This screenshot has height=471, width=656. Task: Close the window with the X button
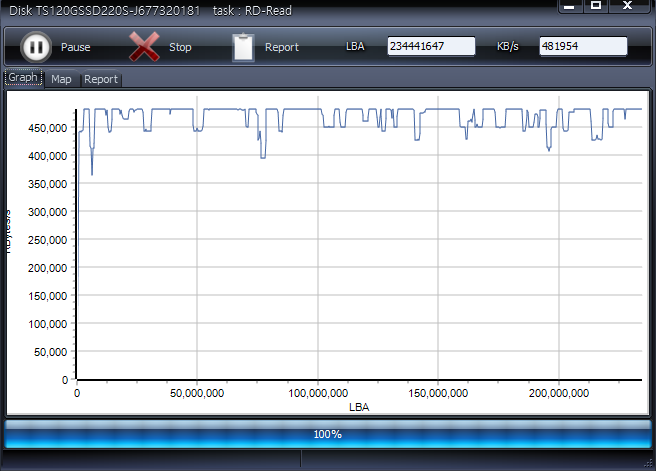tap(628, 6)
